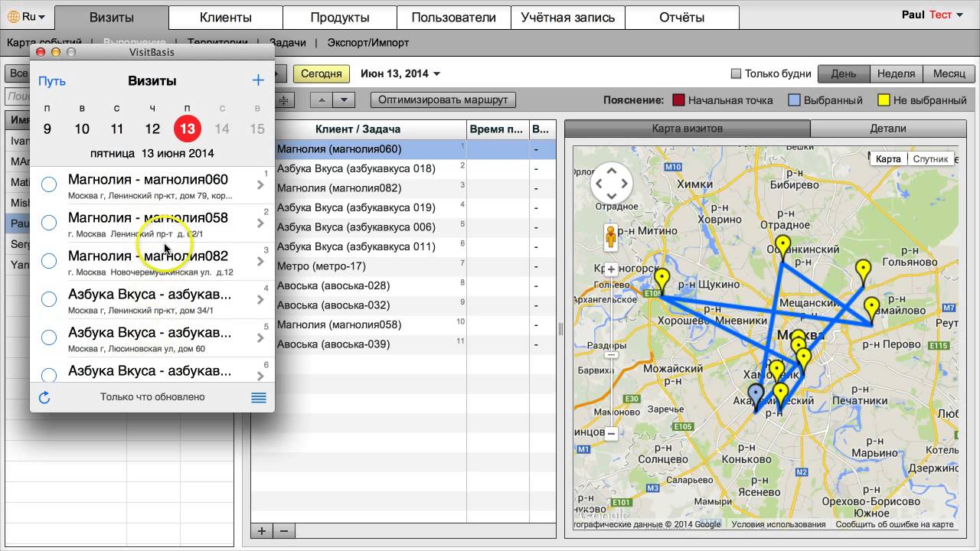
Task: Open the Учётная запись tab
Action: coord(568,17)
